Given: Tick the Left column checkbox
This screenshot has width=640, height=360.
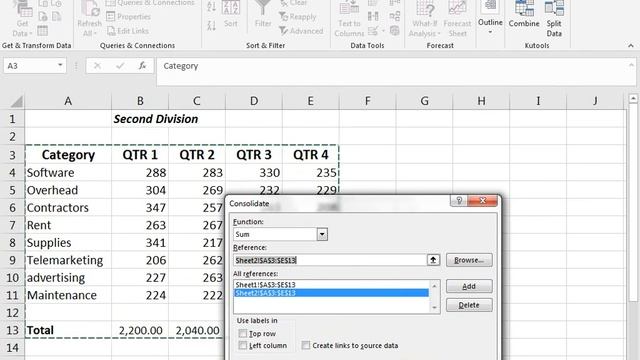Looking at the screenshot, I should pos(243,346).
